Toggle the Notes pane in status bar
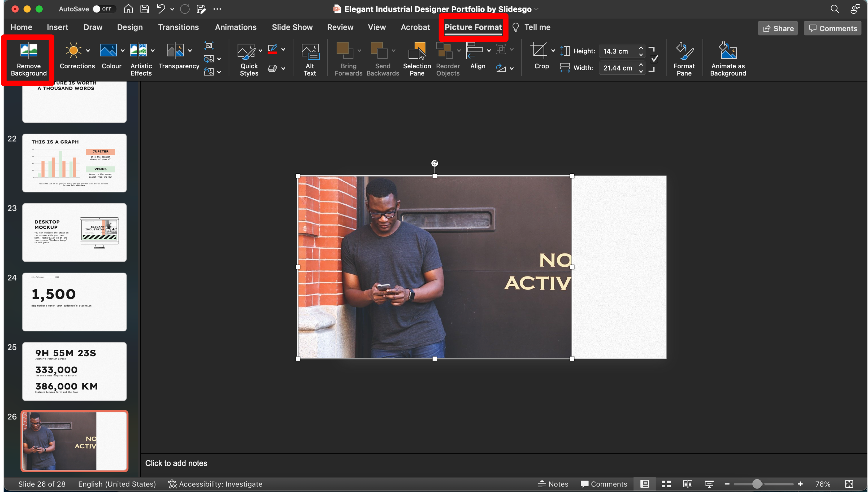 coord(553,484)
